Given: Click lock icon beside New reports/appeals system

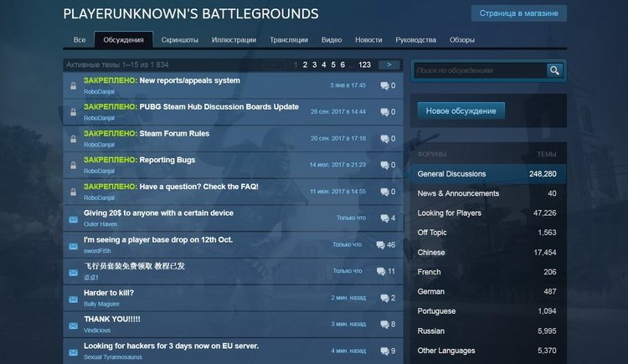Looking at the screenshot, I should (x=74, y=85).
